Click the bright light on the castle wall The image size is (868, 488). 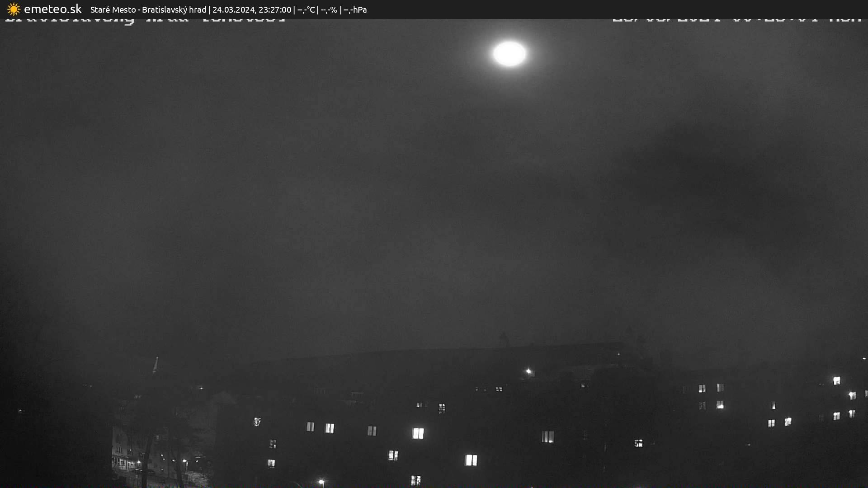coord(528,371)
